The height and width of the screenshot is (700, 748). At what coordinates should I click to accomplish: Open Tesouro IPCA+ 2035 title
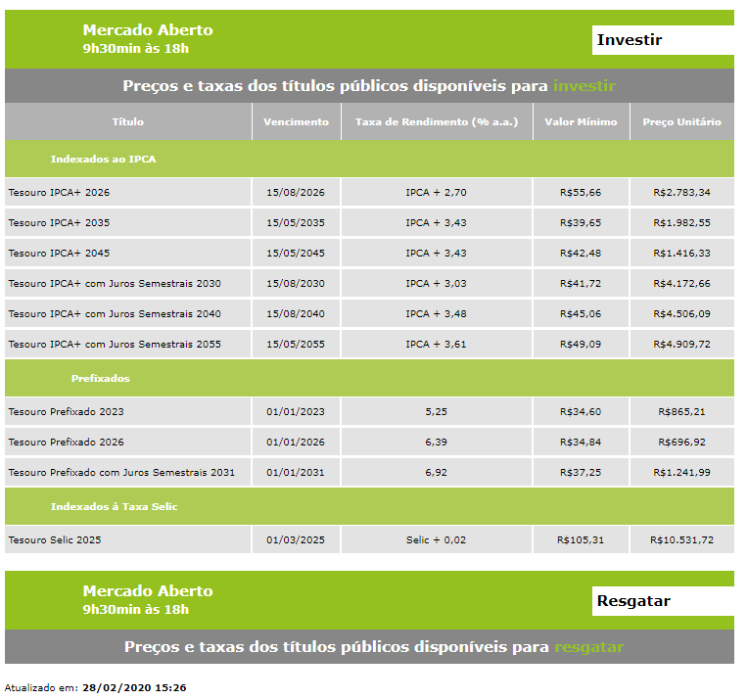pos(59,223)
